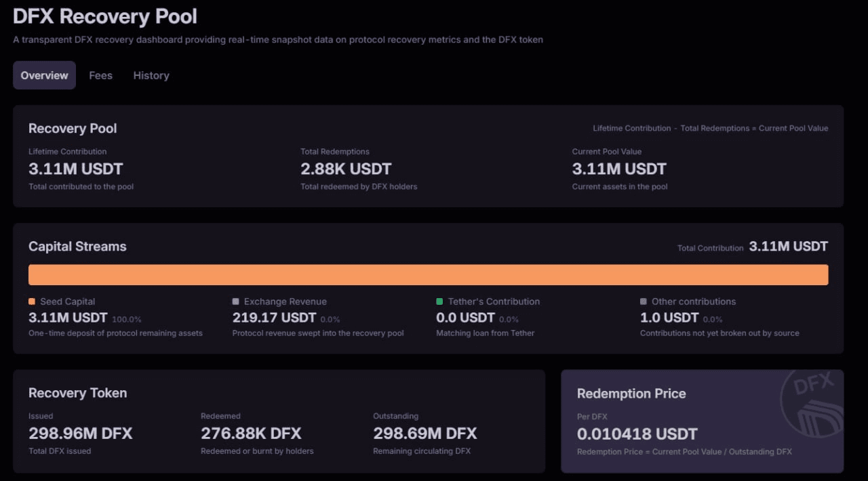Viewport: 868px width, 481px height.
Task: Click the Capital Streams heading
Action: (x=77, y=247)
